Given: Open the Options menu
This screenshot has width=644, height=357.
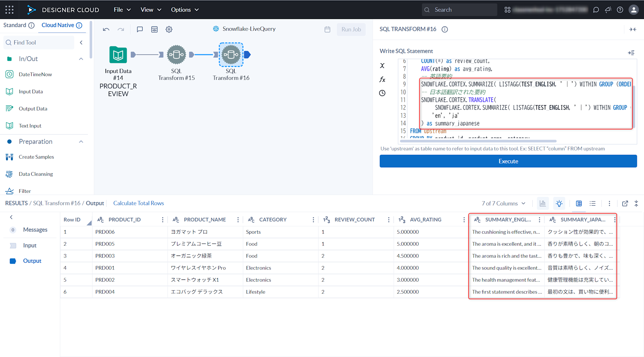Looking at the screenshot, I should [185, 10].
